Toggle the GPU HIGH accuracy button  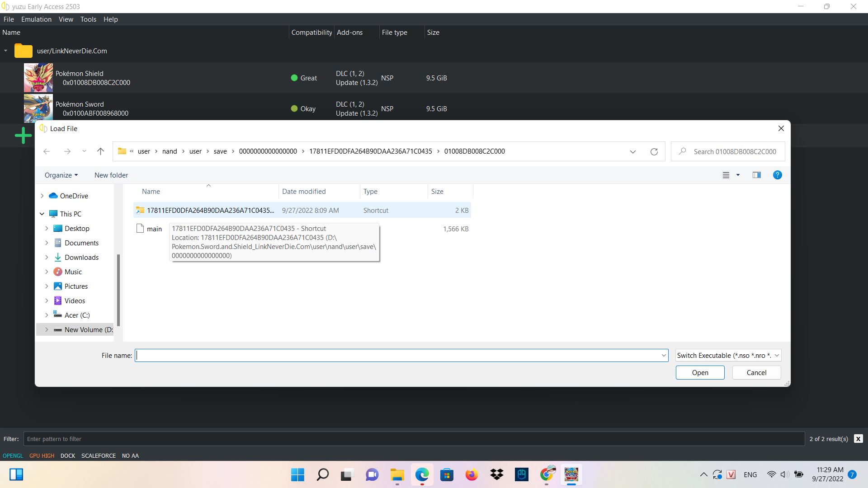pyautogui.click(x=42, y=455)
